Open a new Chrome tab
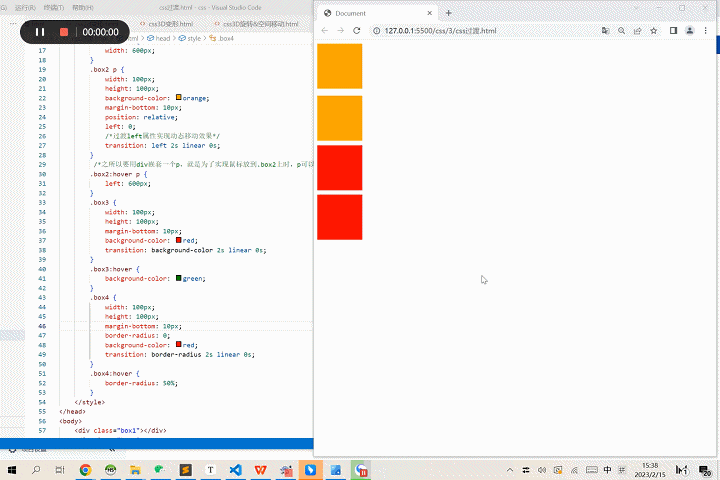 tap(449, 13)
